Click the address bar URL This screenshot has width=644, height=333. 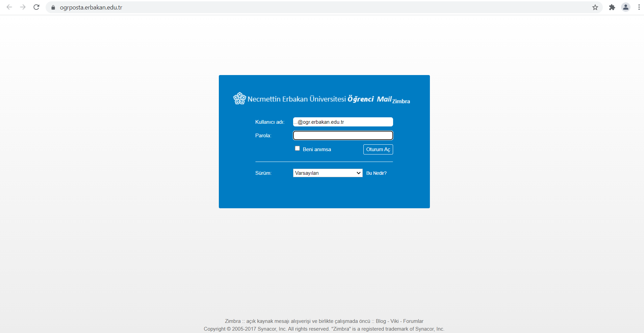(91, 7)
